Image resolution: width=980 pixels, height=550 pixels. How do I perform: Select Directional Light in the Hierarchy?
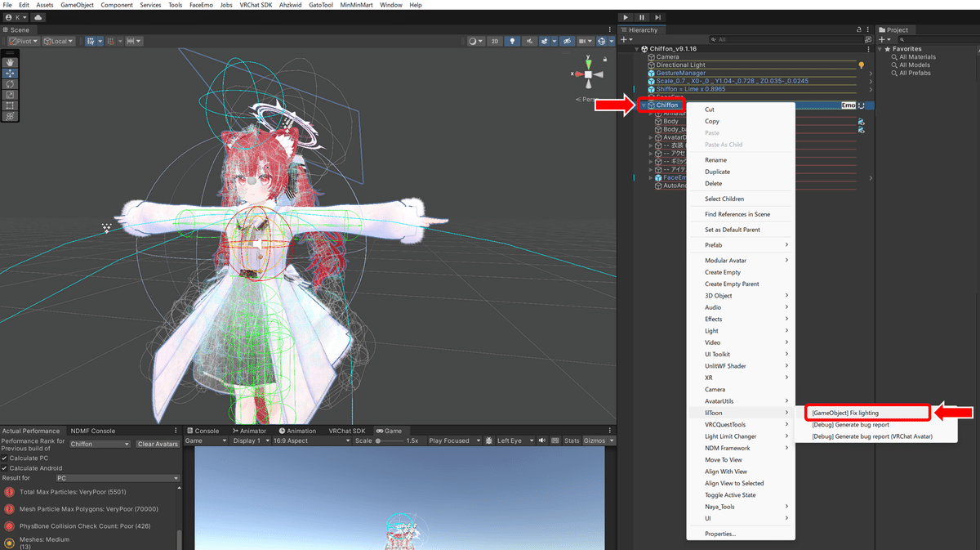pyautogui.click(x=680, y=65)
